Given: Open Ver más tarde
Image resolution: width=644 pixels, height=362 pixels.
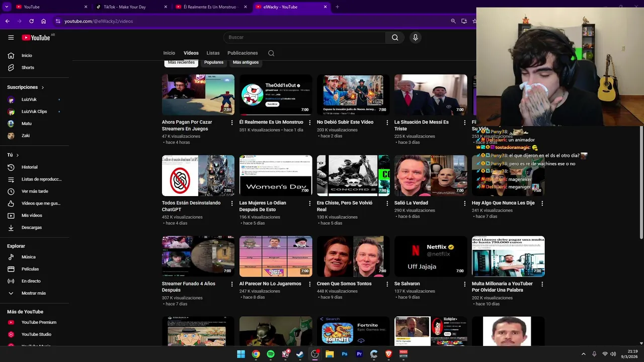Looking at the screenshot, I should [x=35, y=191].
